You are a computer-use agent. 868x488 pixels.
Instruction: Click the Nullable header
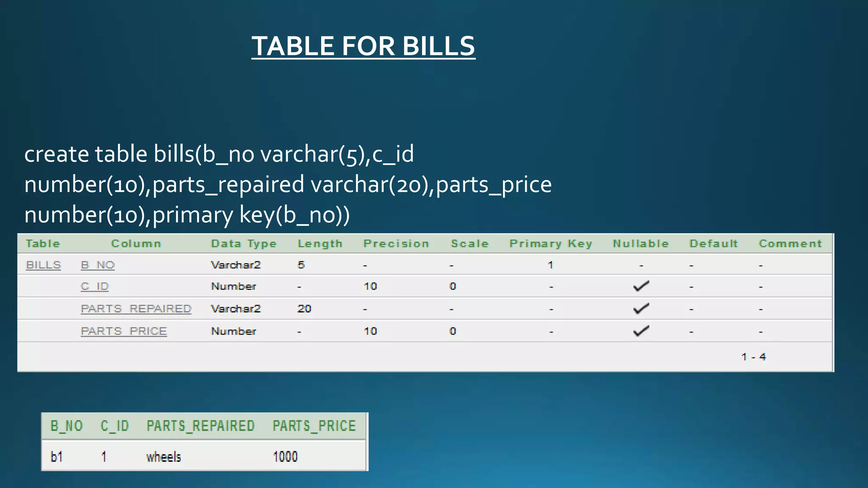click(640, 244)
